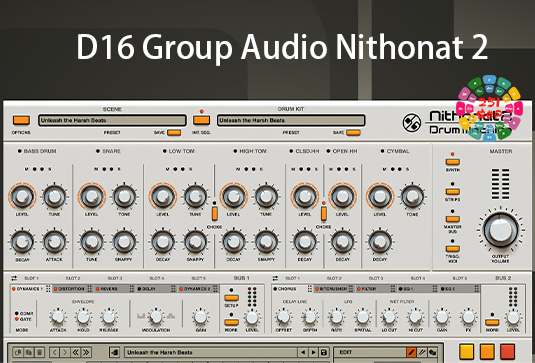Click the dice randomize icon in EDIT bar

tap(432, 352)
